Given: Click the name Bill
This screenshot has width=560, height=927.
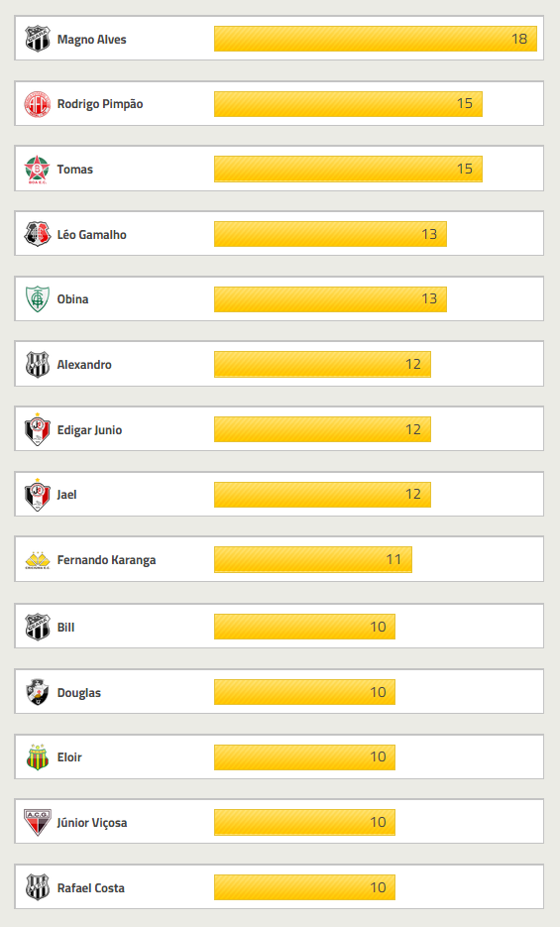Looking at the screenshot, I should [x=65, y=628].
